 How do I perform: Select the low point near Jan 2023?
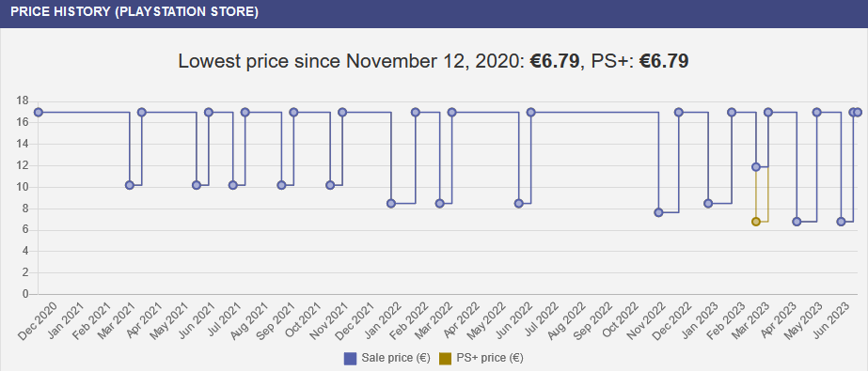tap(707, 204)
